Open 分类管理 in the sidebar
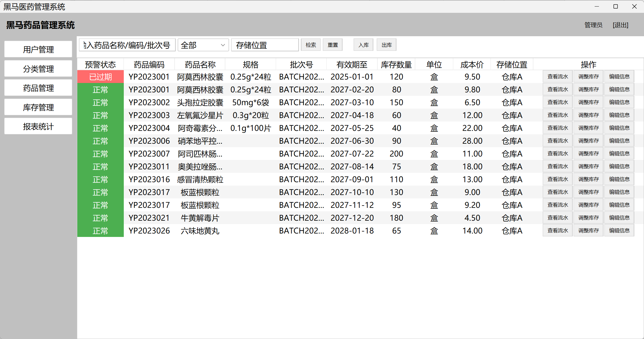The height and width of the screenshot is (339, 644). 38,69
